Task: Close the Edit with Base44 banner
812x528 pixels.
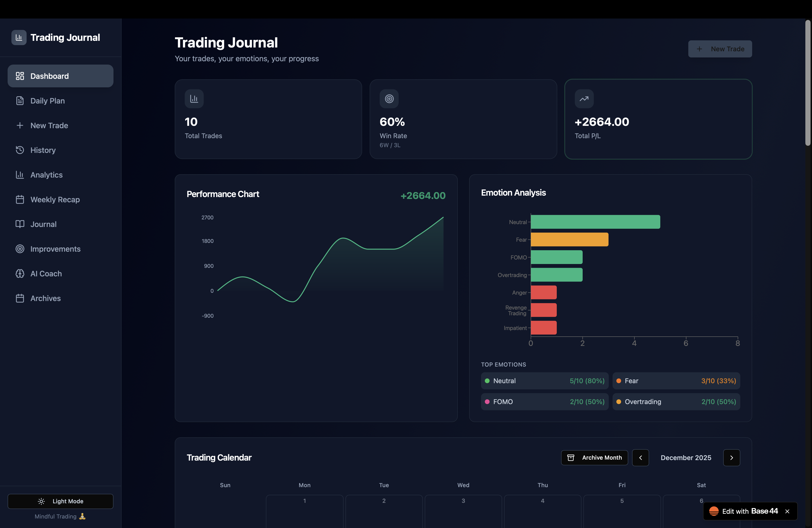Action: [788, 511]
